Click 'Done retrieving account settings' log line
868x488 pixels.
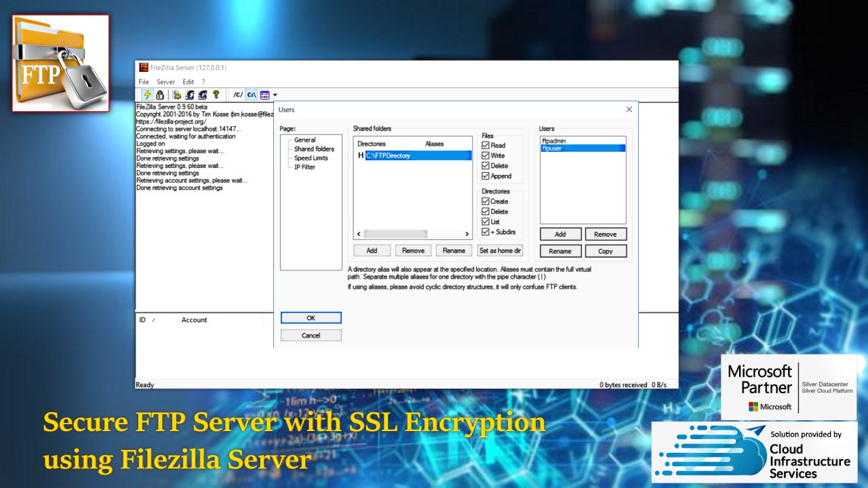(x=180, y=188)
